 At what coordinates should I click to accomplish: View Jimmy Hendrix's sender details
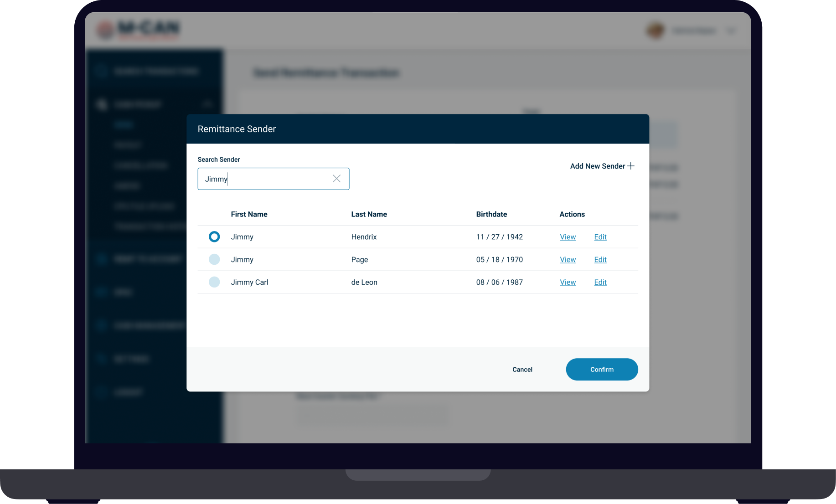tap(568, 237)
